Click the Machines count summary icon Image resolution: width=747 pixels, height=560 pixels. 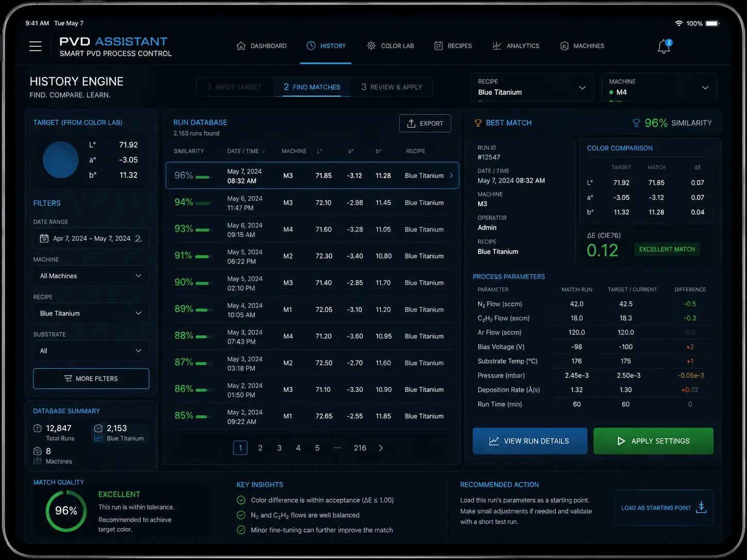[x=38, y=451]
